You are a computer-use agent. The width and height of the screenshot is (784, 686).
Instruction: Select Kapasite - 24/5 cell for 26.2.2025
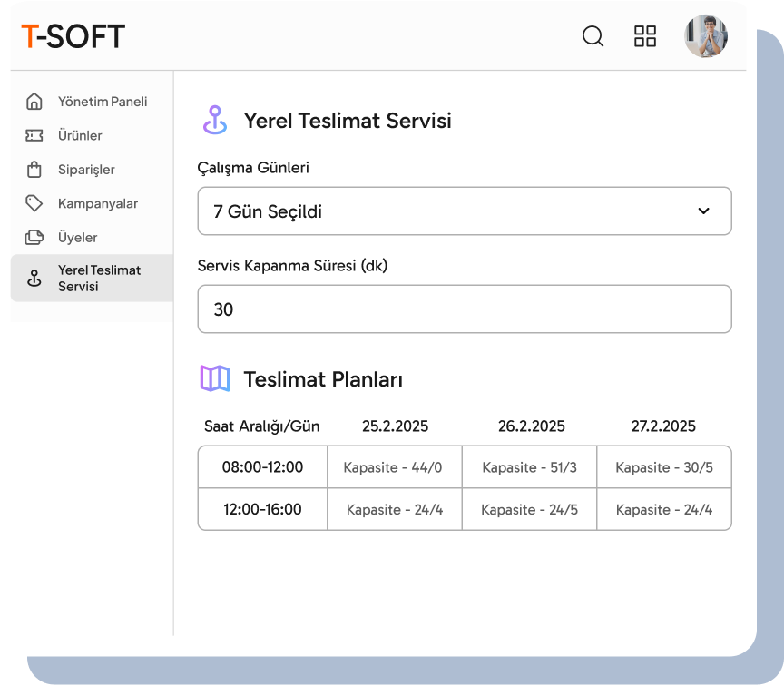[529, 510]
